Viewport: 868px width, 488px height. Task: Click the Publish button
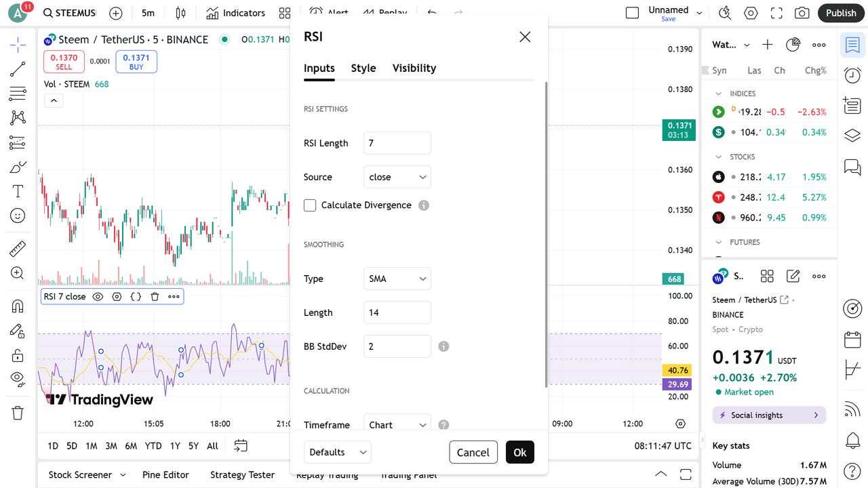842,13
